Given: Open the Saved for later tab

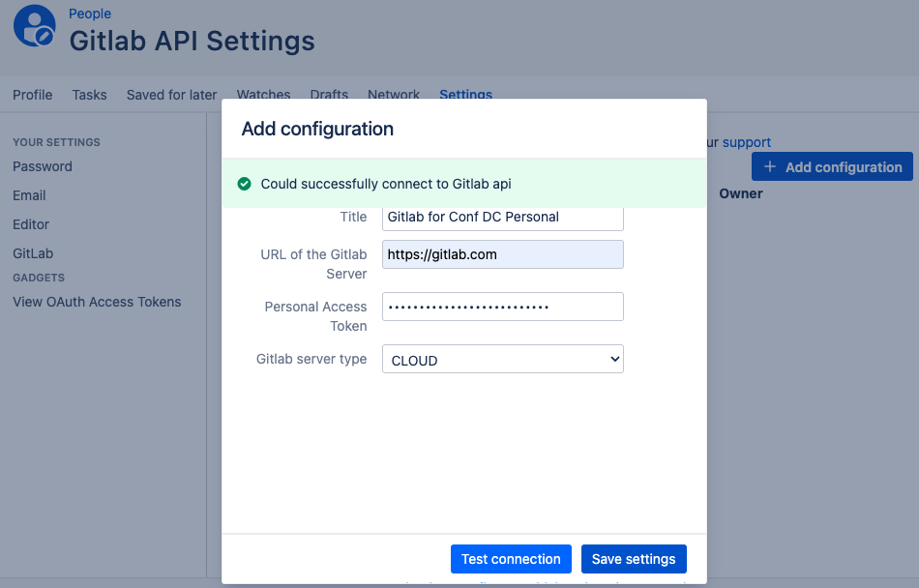Looking at the screenshot, I should (172, 95).
